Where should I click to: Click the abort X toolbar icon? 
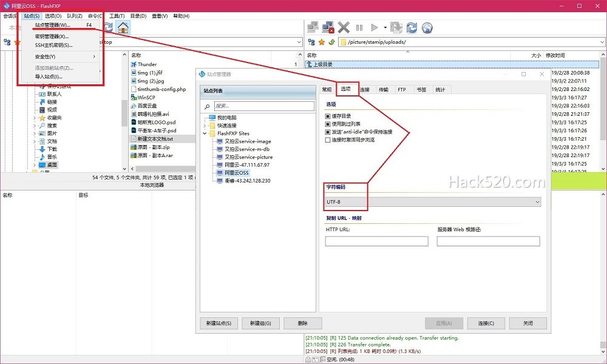(x=344, y=27)
